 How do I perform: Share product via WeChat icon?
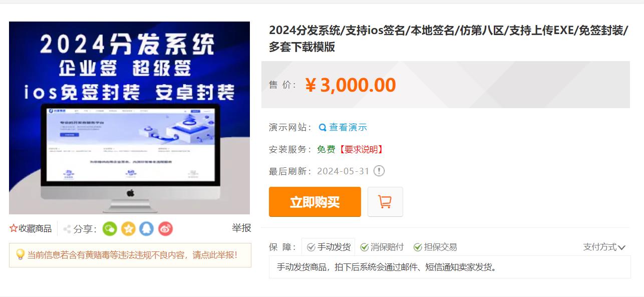110,229
